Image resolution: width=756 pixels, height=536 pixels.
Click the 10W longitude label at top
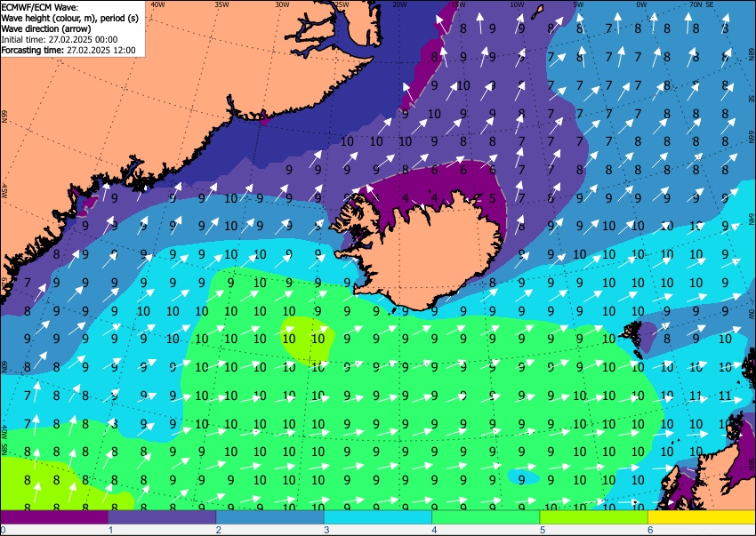pyautogui.click(x=517, y=4)
